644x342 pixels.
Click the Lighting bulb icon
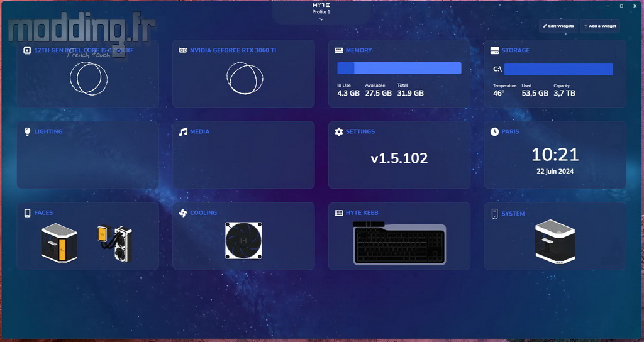(x=27, y=131)
